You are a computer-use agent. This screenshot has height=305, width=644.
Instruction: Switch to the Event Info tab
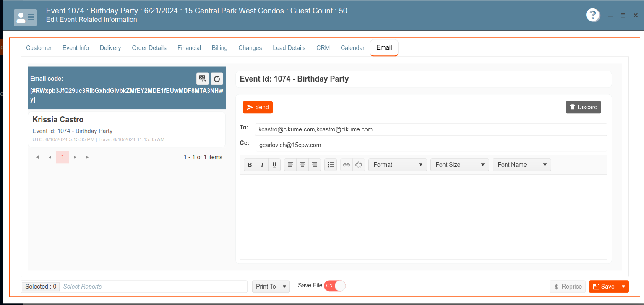coord(76,48)
